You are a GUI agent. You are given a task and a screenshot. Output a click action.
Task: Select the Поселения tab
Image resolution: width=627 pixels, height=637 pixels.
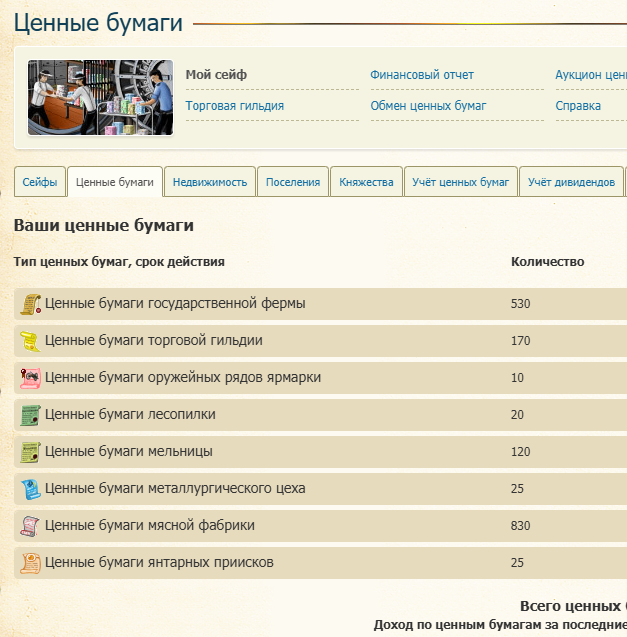tap(293, 182)
